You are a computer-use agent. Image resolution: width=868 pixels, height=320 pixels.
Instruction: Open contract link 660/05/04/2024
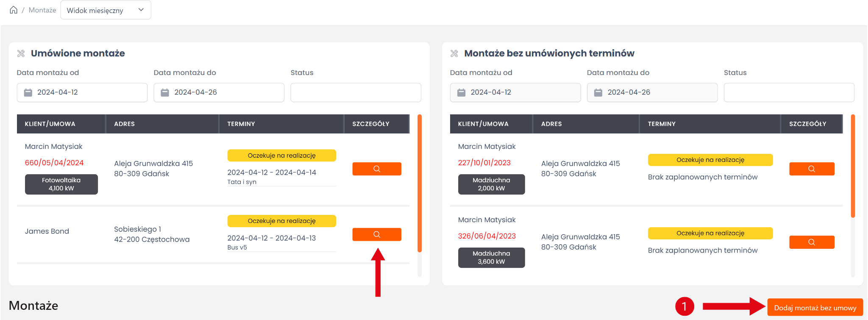[54, 163]
